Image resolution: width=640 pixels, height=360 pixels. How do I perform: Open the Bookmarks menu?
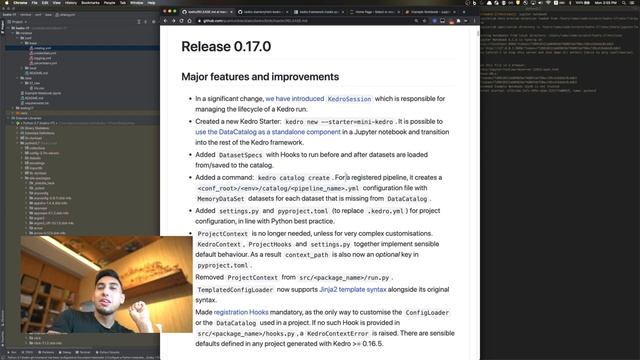(x=90, y=3)
